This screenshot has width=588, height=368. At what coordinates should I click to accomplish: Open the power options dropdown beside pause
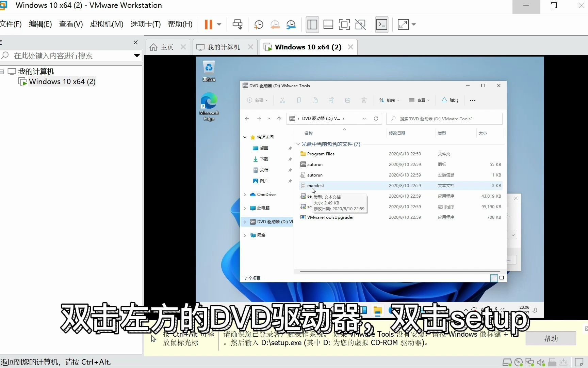pyautogui.click(x=219, y=25)
